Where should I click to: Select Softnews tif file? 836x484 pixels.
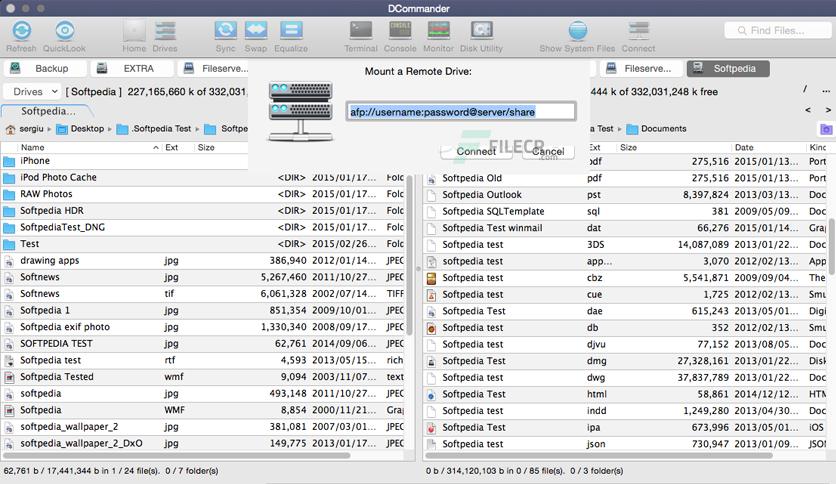point(203,294)
